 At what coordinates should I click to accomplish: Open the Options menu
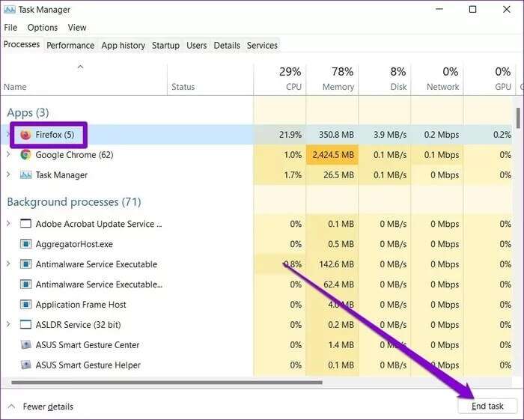point(43,28)
